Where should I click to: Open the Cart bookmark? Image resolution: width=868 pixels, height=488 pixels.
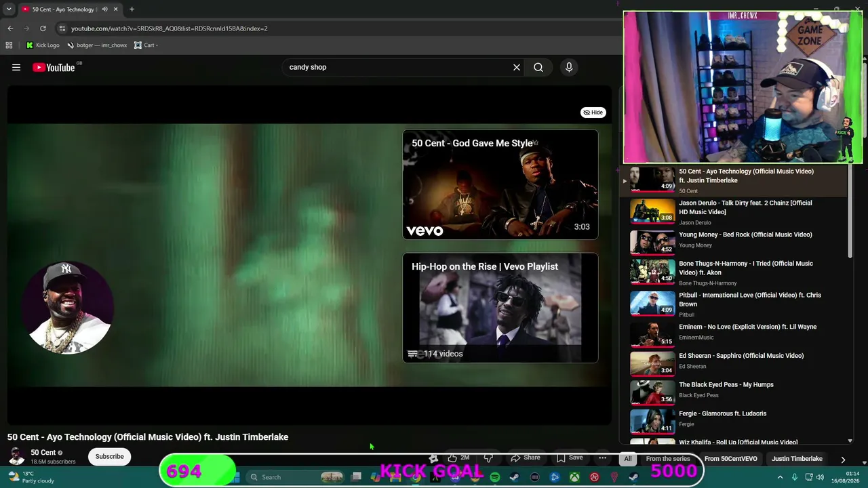(x=146, y=45)
